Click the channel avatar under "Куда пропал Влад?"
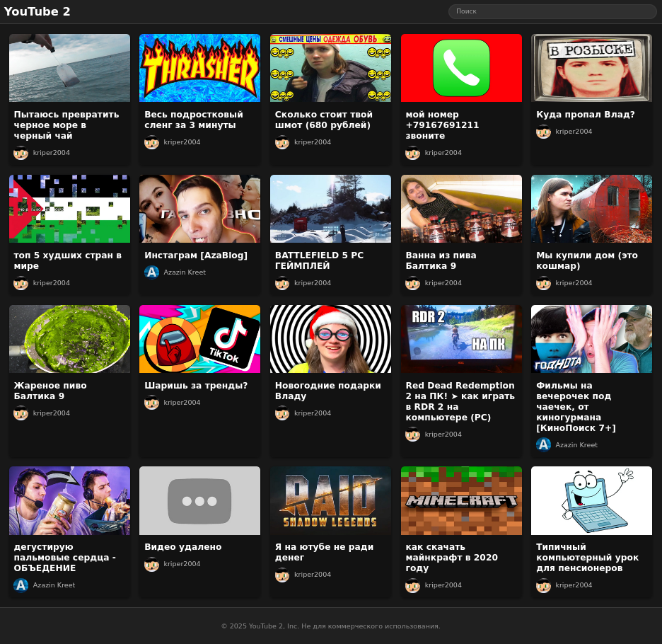This screenshot has width=662, height=644. (543, 132)
